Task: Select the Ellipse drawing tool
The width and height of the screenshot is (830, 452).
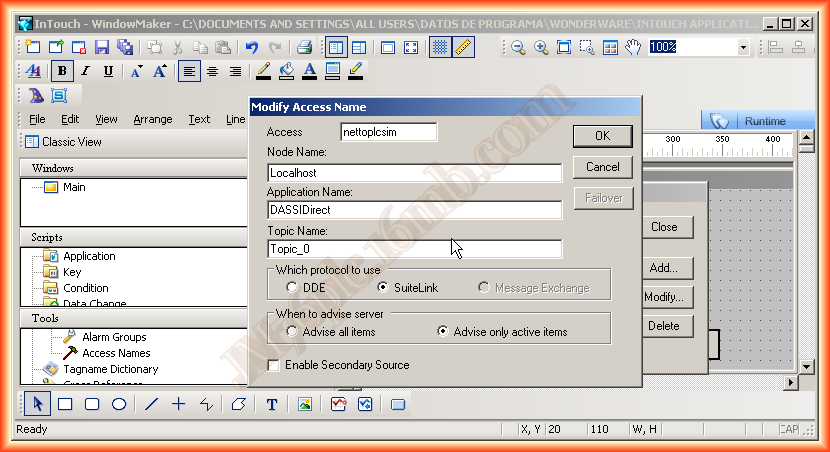Action: click(x=118, y=405)
